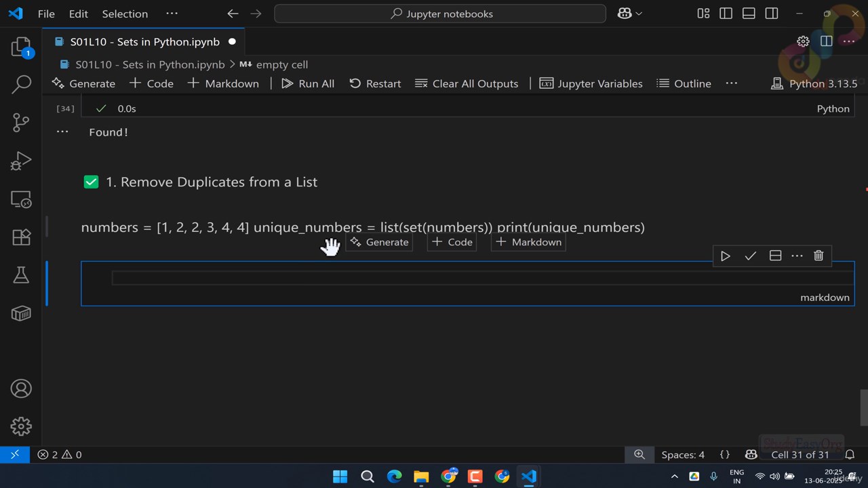This screenshot has height=488, width=868.
Task: Click Cell 31 of 31 indicator
Action: 800,455
